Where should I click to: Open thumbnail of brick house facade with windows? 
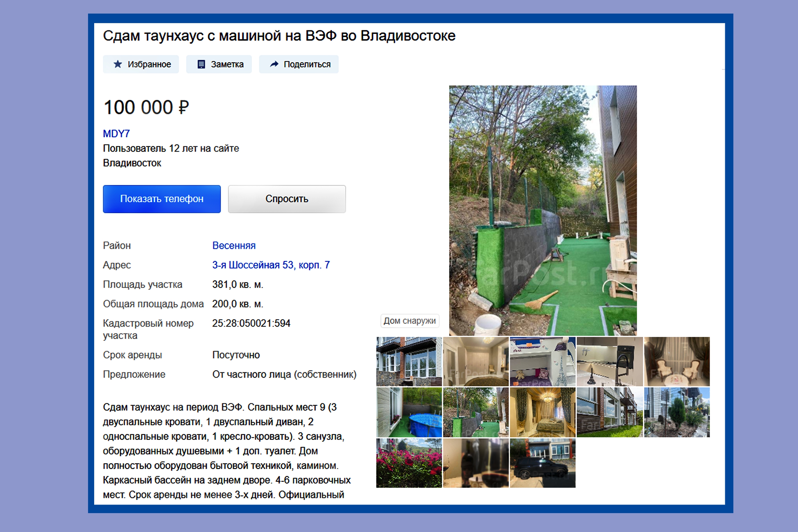(x=409, y=361)
